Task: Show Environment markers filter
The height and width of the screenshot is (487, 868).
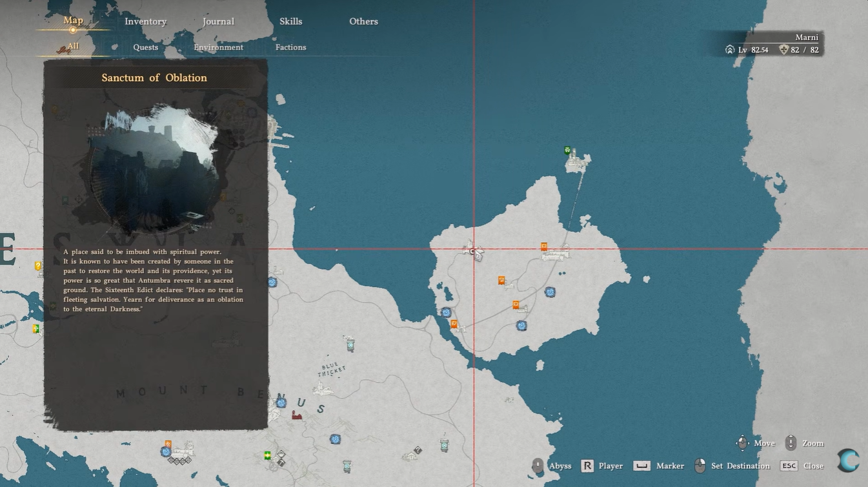Action: [218, 47]
